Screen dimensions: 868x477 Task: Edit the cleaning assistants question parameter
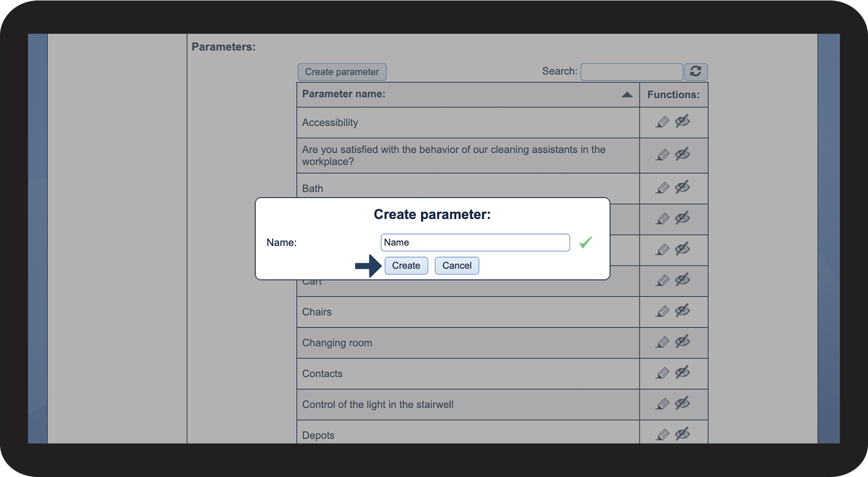click(662, 155)
